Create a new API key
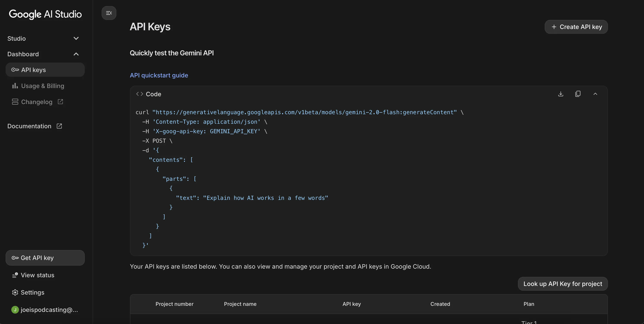The width and height of the screenshot is (644, 324). click(x=576, y=27)
